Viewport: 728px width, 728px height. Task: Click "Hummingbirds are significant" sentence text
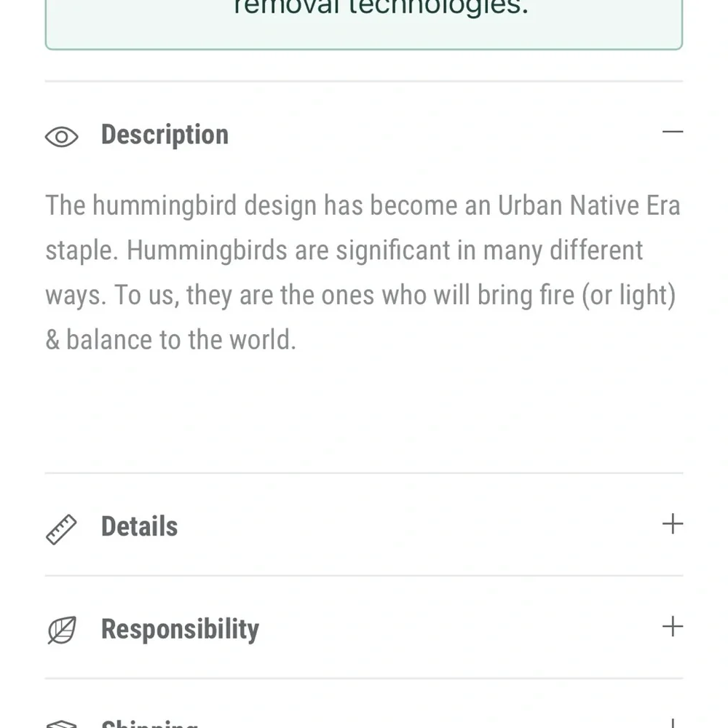point(288,250)
